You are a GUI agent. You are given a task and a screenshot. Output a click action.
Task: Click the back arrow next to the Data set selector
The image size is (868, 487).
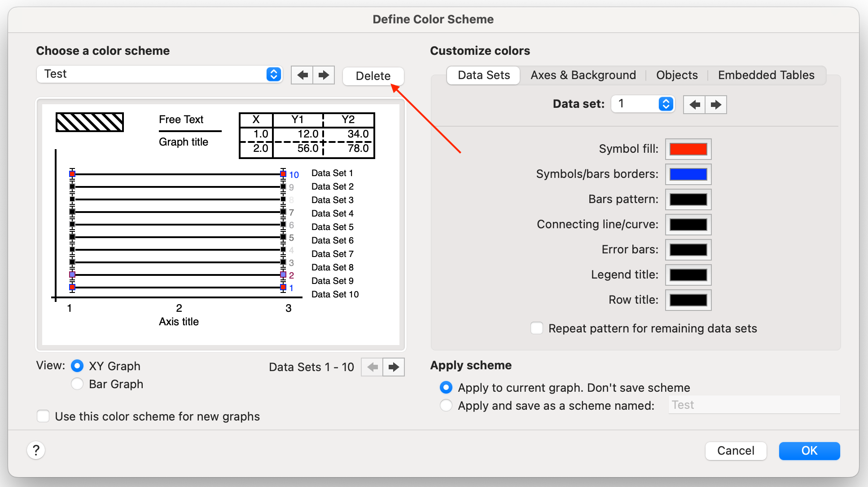[x=694, y=104]
